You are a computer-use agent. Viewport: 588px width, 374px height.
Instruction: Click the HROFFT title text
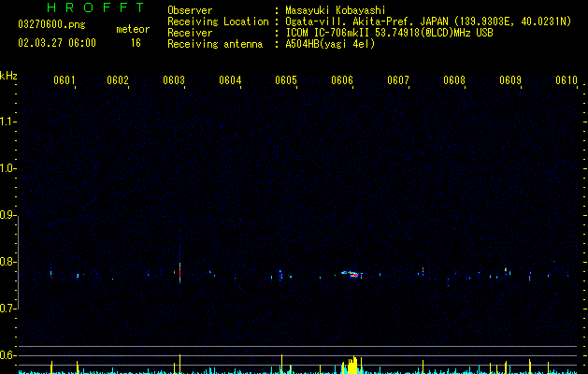point(96,7)
